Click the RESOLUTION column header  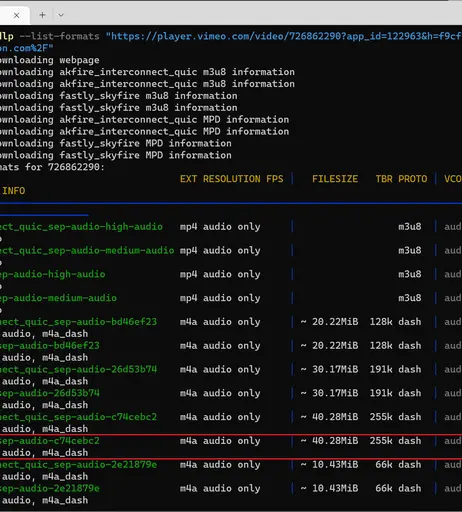coord(231,179)
